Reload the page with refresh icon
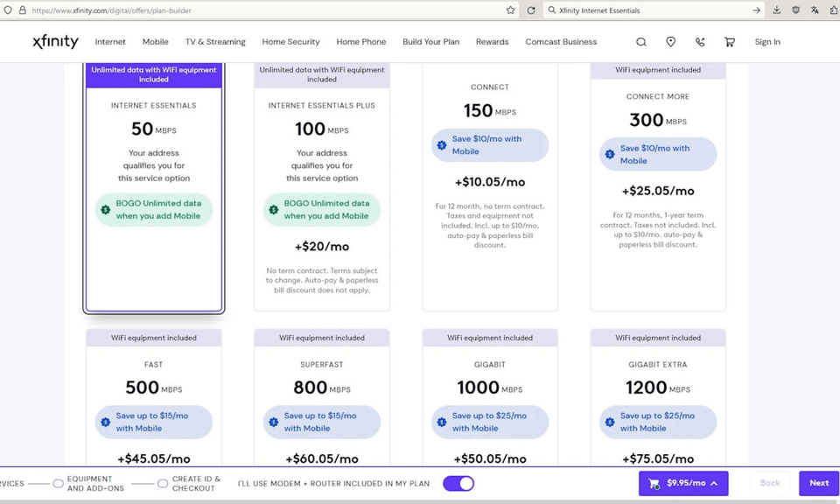 click(531, 10)
